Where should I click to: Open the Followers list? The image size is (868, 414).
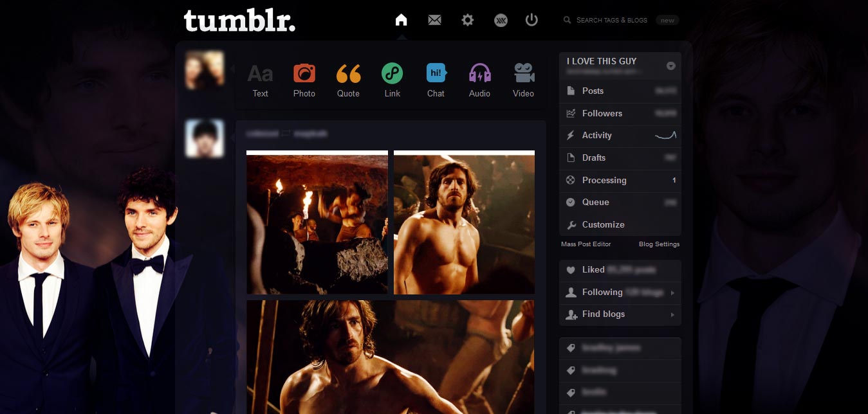(620, 113)
